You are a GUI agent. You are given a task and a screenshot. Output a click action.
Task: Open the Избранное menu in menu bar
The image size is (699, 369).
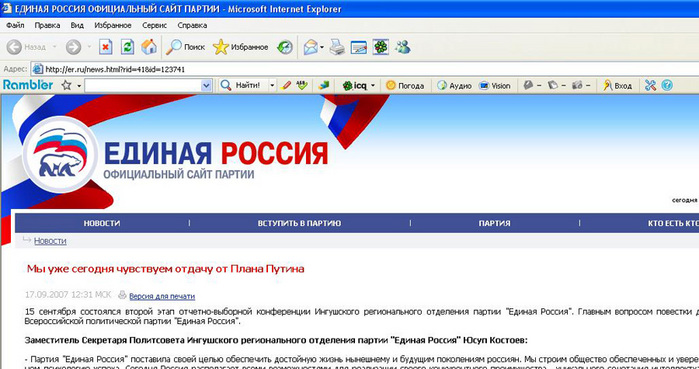(113, 25)
